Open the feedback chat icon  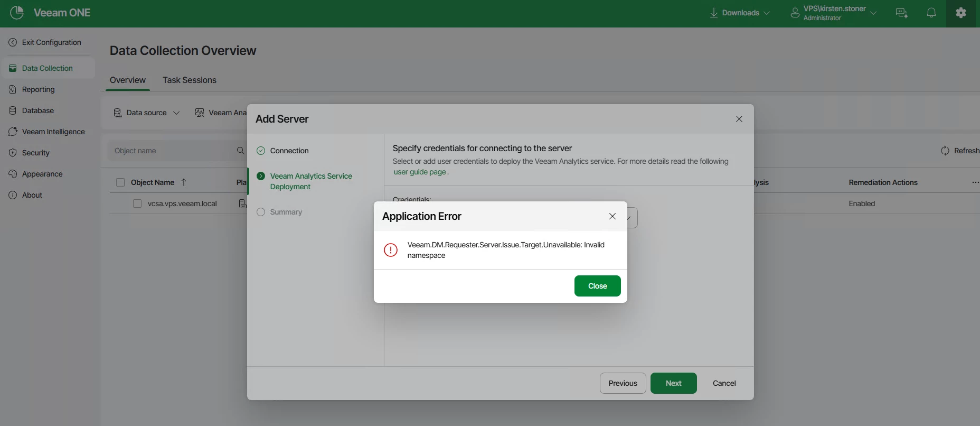[902, 13]
